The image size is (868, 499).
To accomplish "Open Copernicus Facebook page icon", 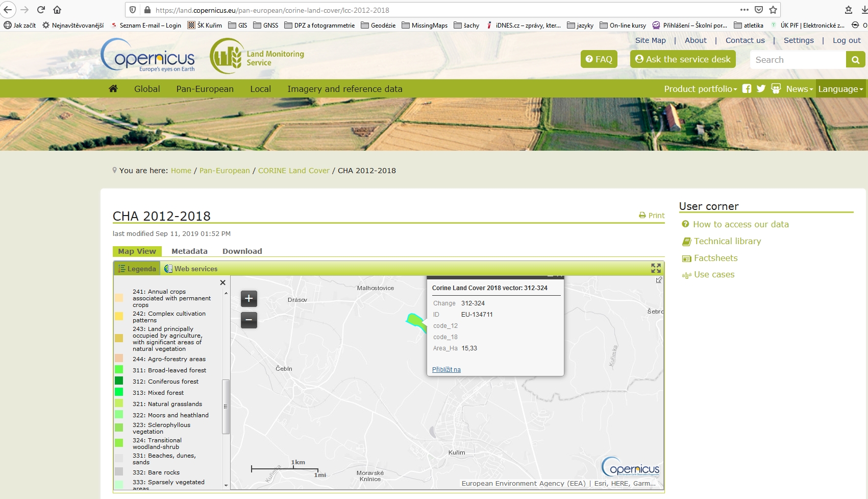I will [747, 88].
